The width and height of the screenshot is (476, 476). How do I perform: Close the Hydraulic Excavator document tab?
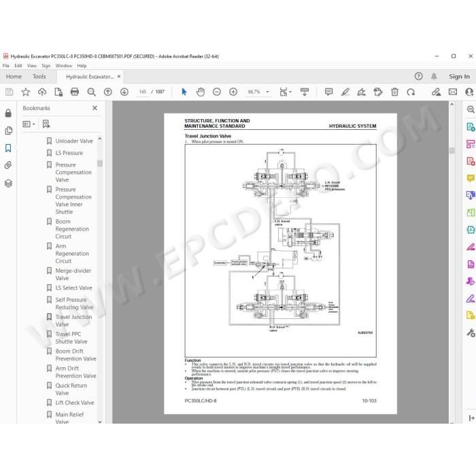coord(119,76)
